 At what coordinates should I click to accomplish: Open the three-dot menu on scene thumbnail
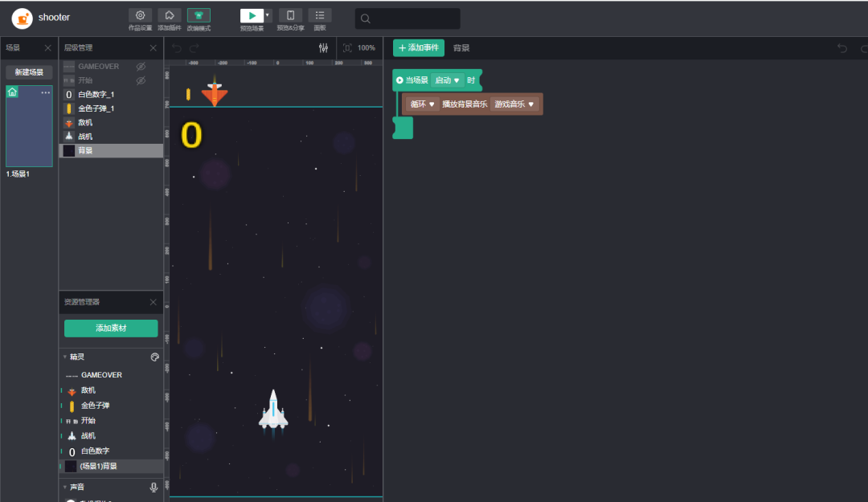(x=45, y=92)
